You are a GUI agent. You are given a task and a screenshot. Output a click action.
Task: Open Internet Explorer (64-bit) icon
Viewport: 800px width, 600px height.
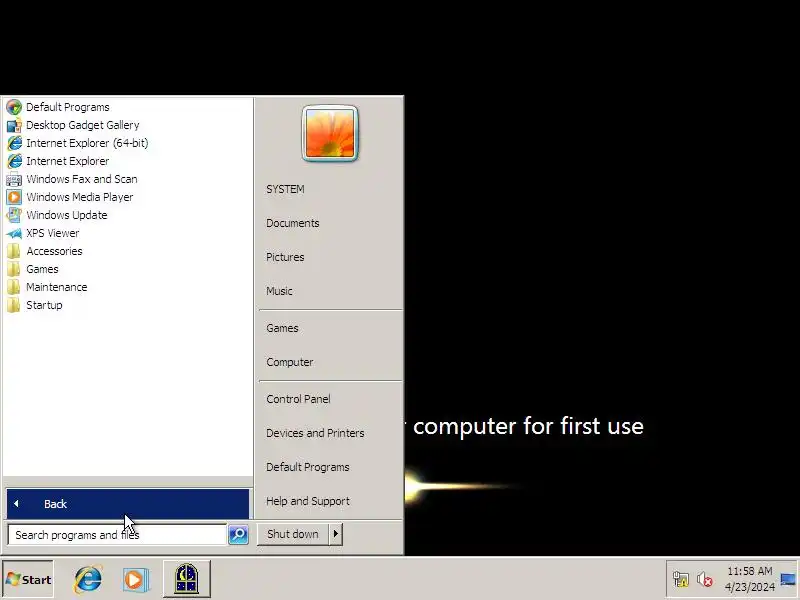pyautogui.click(x=14, y=143)
